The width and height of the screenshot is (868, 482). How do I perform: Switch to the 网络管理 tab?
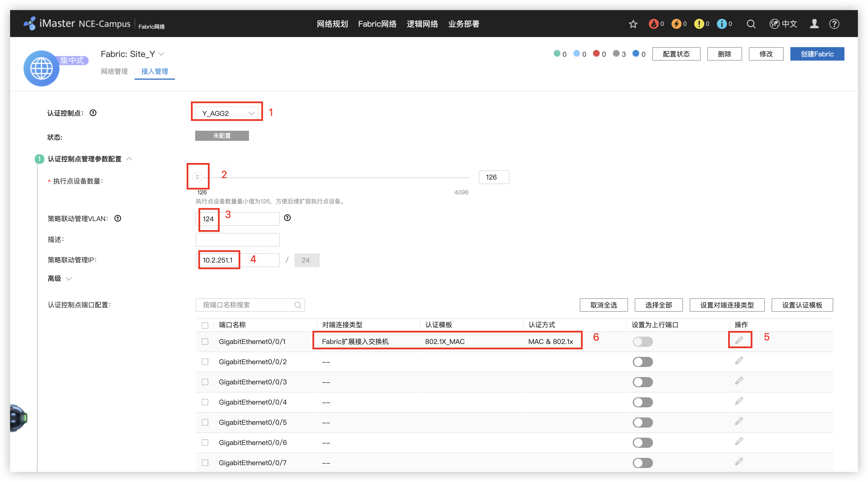114,72
